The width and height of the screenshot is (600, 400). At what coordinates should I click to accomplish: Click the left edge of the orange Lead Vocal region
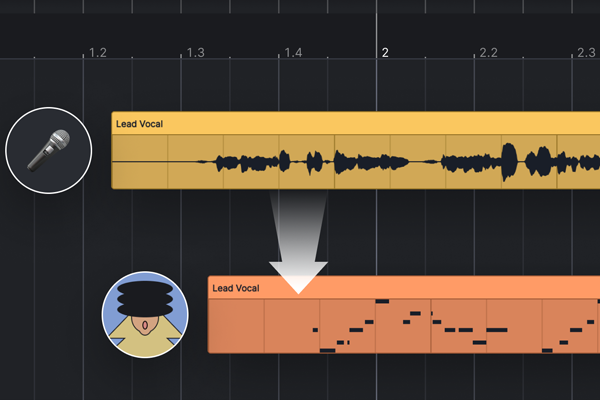209,314
